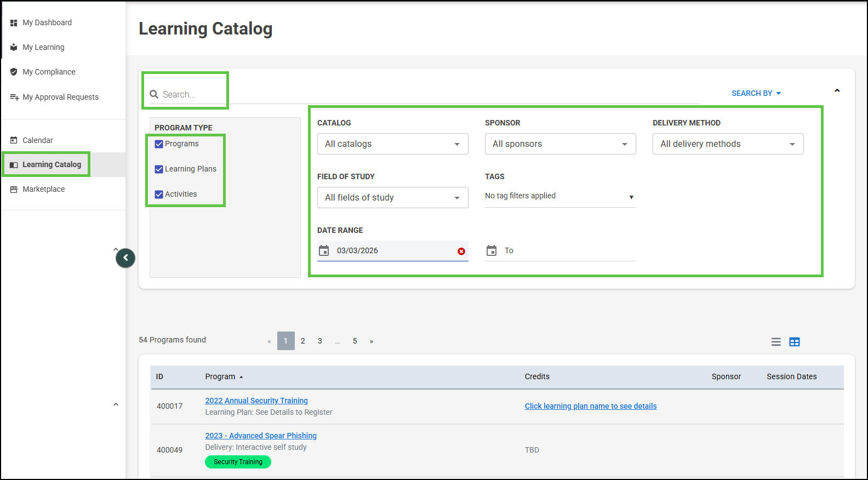
Task: Toggle the Activities checkbox
Action: pos(159,195)
